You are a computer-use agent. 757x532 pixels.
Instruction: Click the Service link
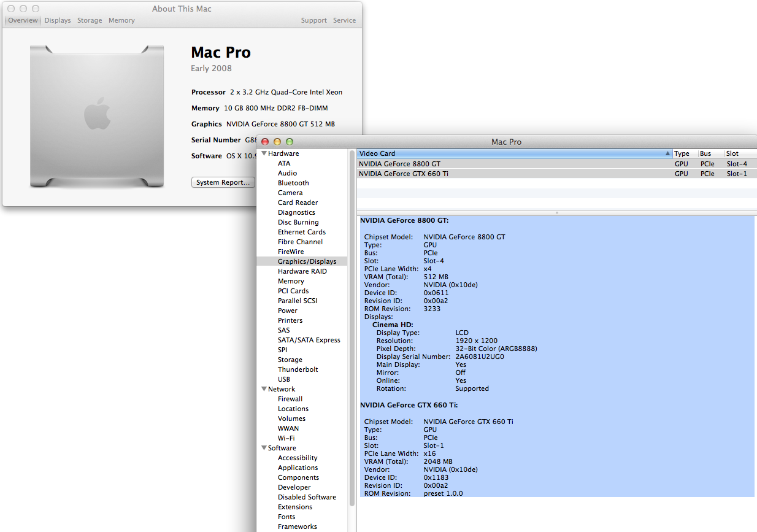pos(344,20)
